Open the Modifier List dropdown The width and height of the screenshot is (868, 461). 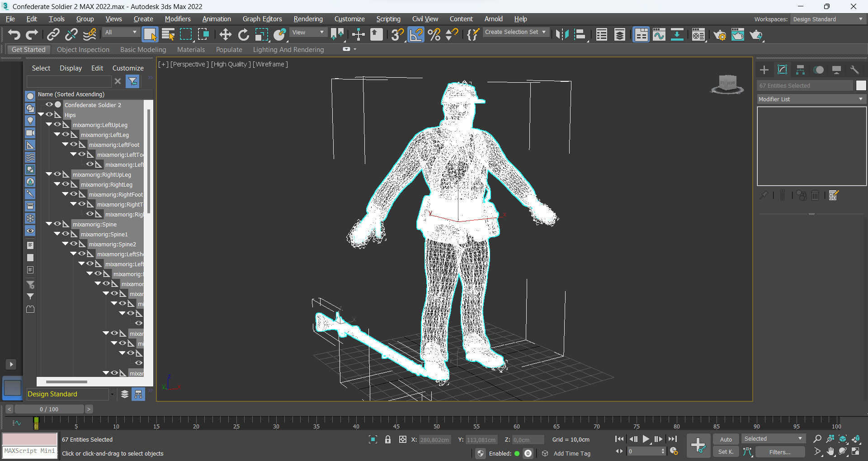[x=811, y=99]
